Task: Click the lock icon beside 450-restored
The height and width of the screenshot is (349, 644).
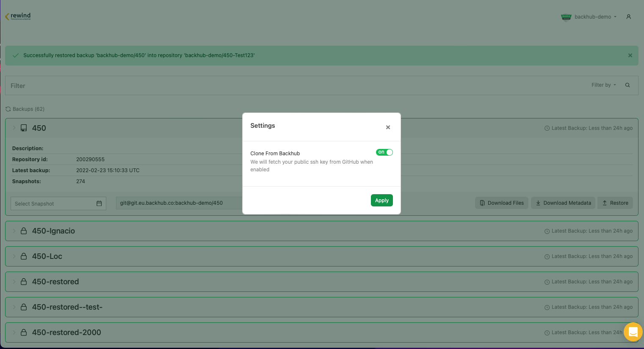Action: click(24, 282)
